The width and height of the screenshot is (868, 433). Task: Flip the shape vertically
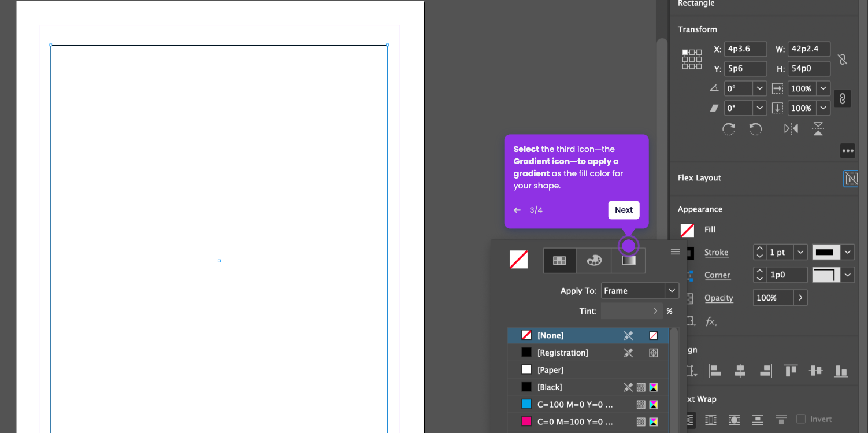[818, 129]
